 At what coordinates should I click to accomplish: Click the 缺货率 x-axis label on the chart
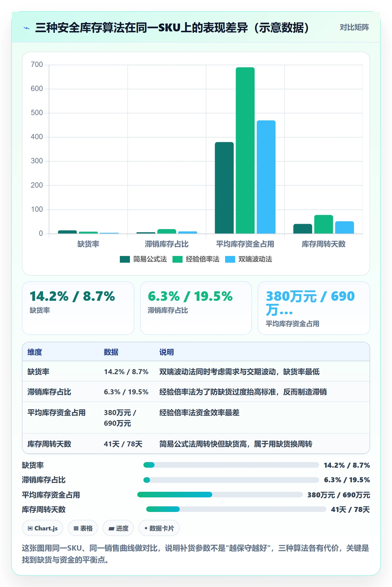click(88, 244)
